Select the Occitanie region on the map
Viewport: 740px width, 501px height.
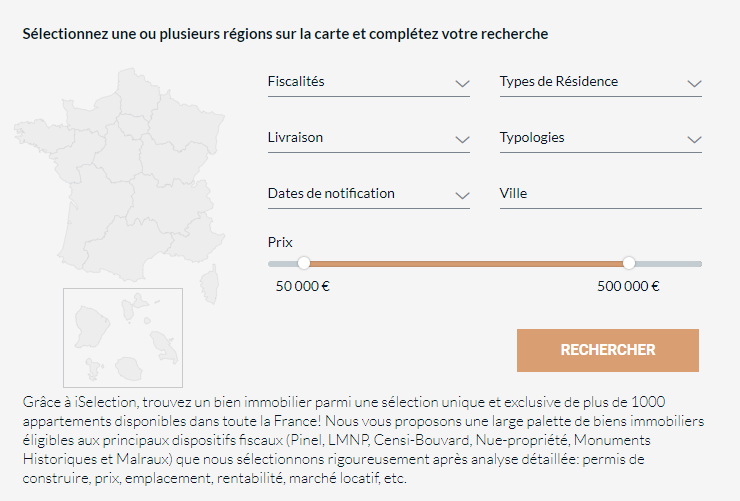127,250
